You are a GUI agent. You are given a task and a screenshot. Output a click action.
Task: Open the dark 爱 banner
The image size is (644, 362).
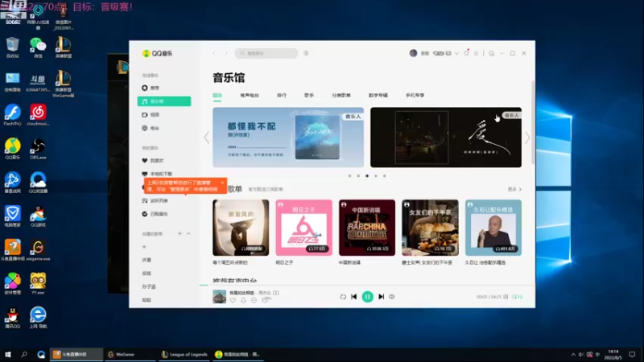point(446,138)
